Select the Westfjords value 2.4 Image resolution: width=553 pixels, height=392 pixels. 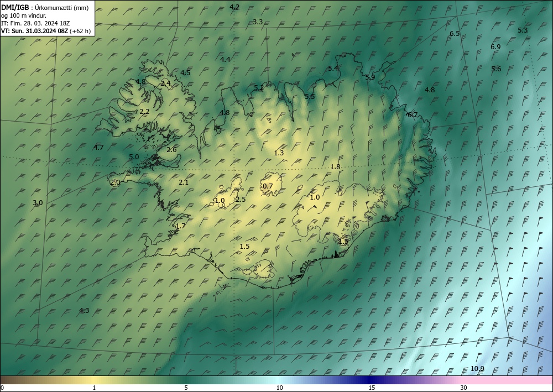point(166,83)
